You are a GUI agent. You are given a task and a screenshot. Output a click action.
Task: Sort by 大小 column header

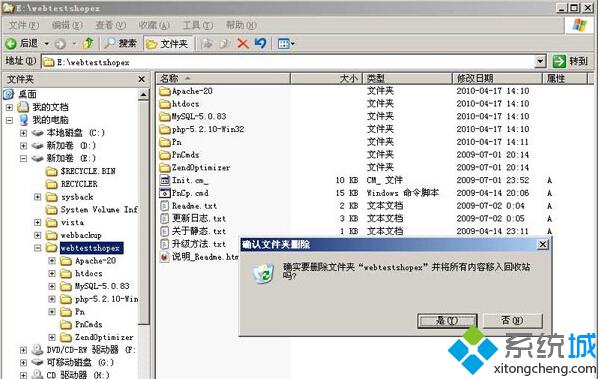326,79
